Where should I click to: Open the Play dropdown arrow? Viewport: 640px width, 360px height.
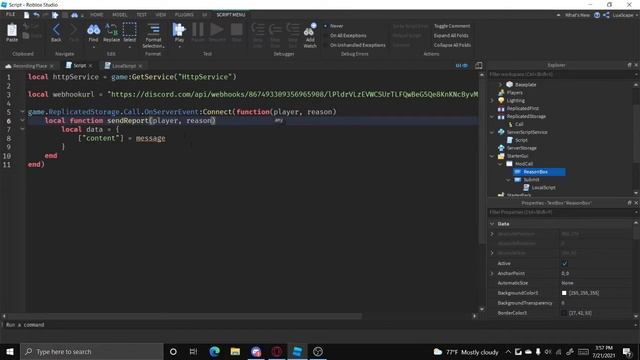pos(179,47)
